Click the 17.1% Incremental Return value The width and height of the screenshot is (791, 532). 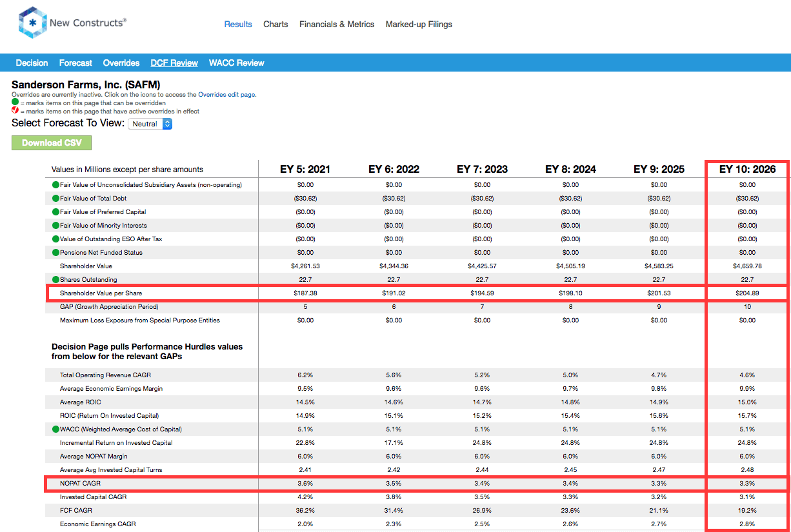(394, 443)
